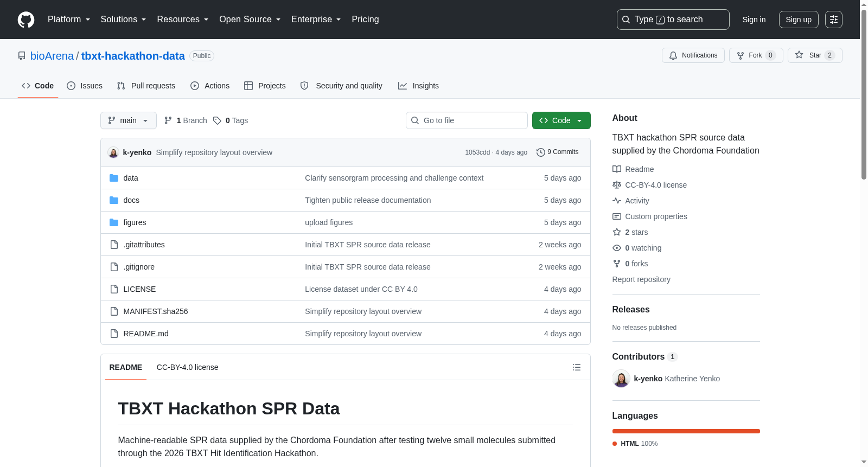Open the tbxt-hackathon-data repository link
The image size is (868, 467).
coord(133,56)
